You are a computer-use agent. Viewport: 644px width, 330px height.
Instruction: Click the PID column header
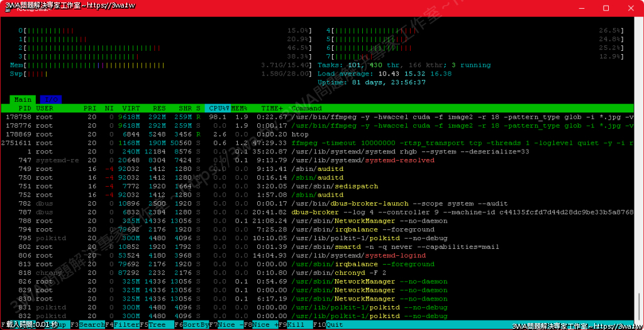[23, 108]
